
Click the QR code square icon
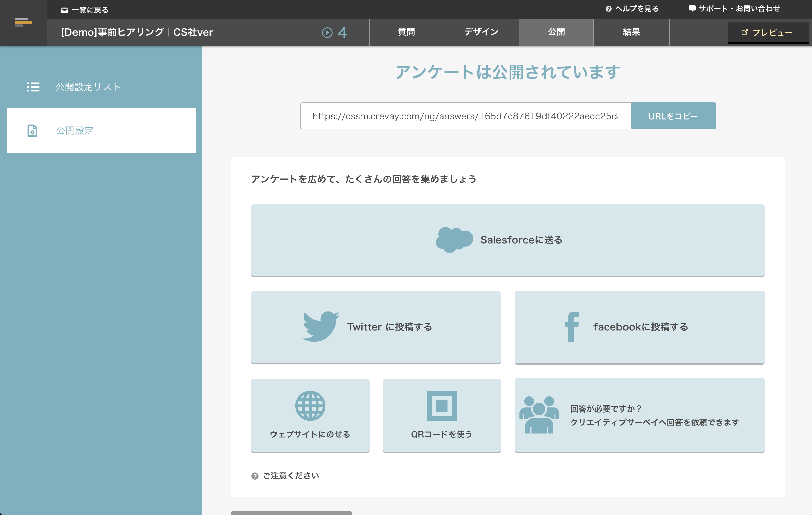pos(441,406)
